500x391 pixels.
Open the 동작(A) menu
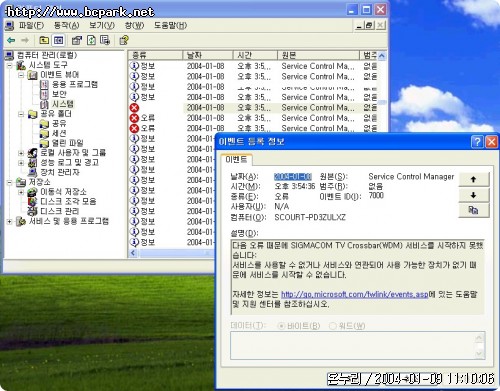(66, 25)
